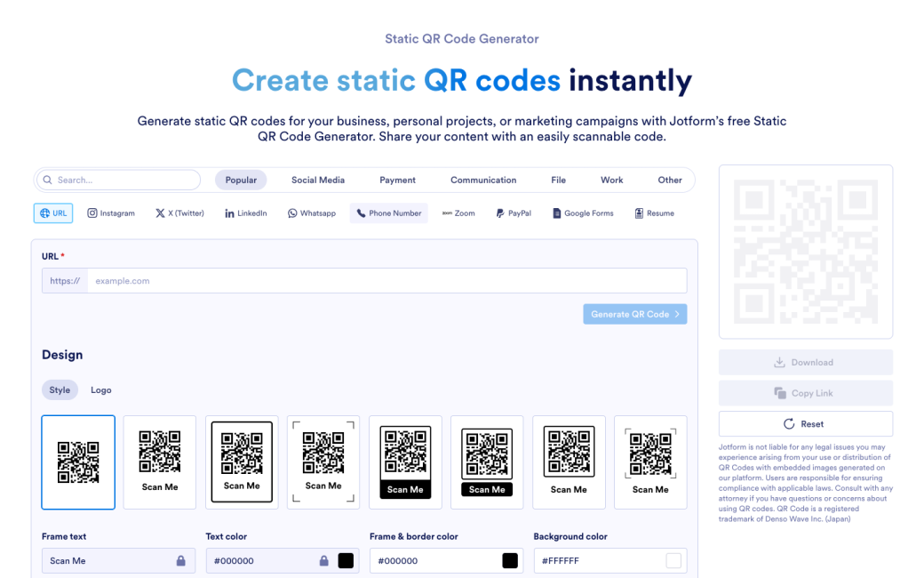
Task: Click the Reset button
Action: point(806,423)
